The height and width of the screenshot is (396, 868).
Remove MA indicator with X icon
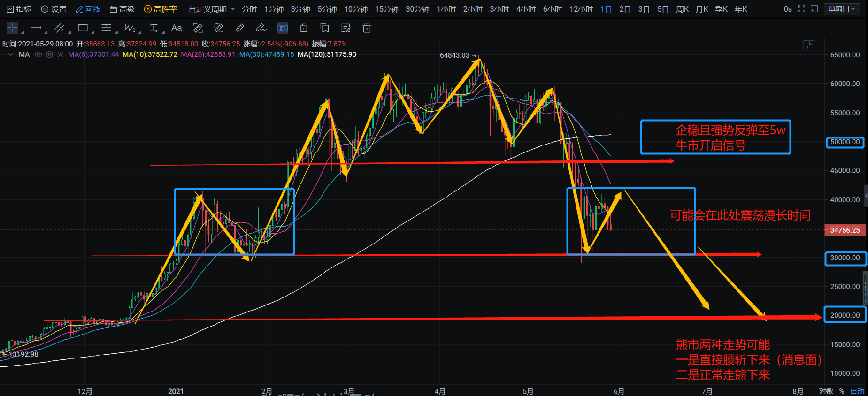click(x=61, y=54)
